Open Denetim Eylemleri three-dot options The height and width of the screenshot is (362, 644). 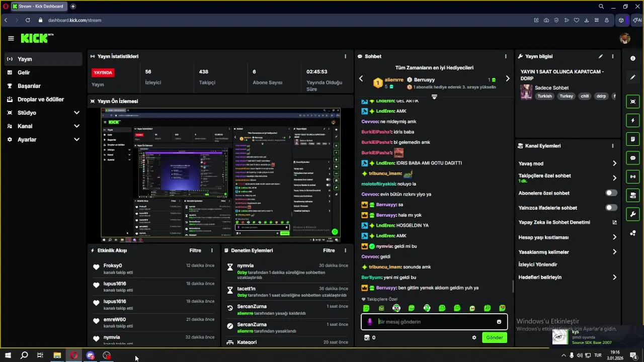point(345,250)
